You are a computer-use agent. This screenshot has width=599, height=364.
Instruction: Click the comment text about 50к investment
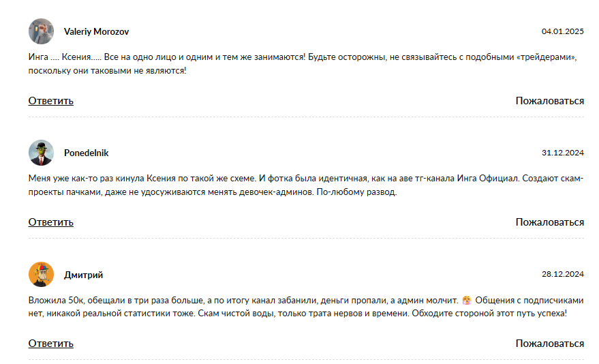305,307
